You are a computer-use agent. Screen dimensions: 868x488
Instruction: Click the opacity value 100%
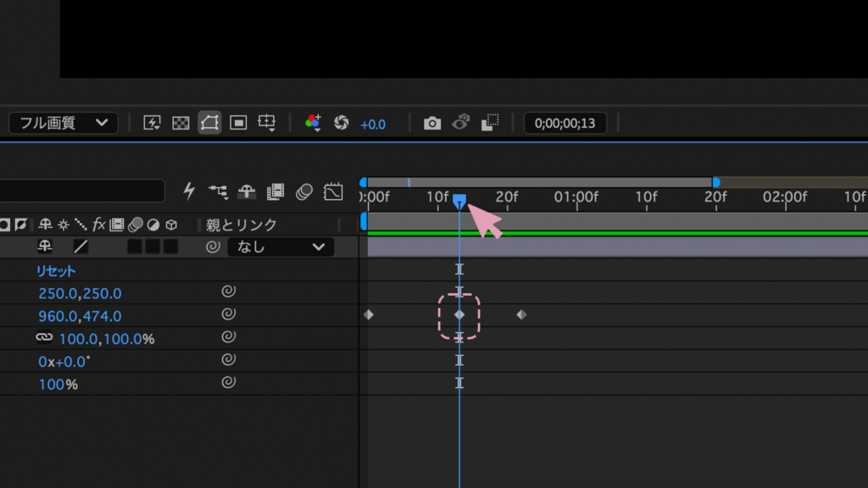click(58, 384)
